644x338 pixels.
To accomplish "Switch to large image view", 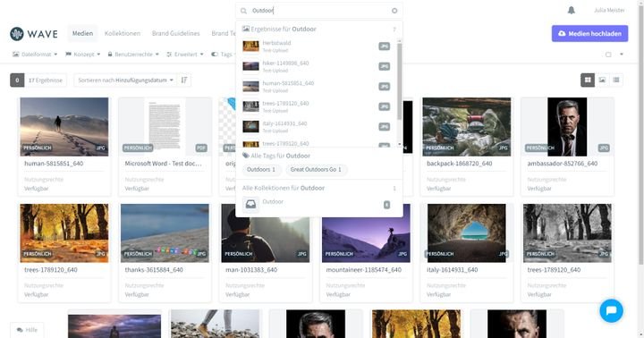I will 602,80.
